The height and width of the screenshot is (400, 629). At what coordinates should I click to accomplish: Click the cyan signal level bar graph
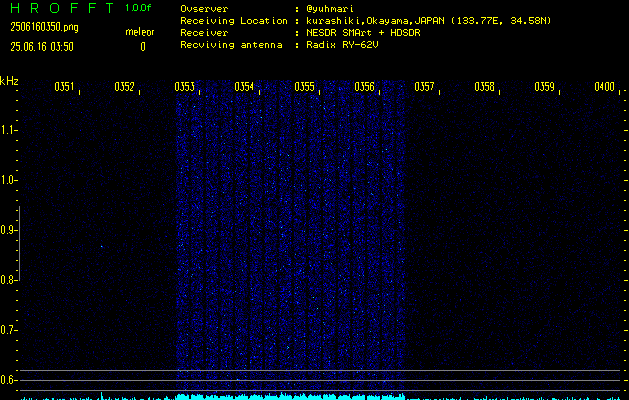(321, 396)
